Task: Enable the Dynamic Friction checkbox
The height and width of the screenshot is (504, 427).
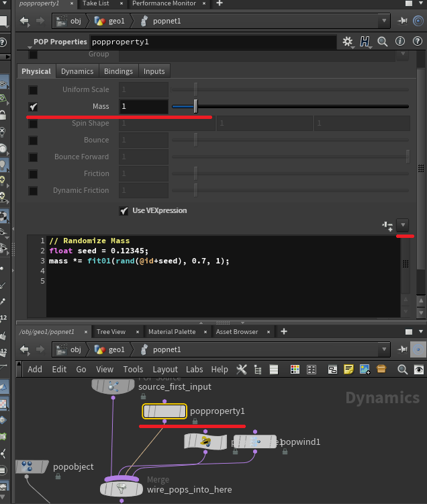Action: coord(33,191)
